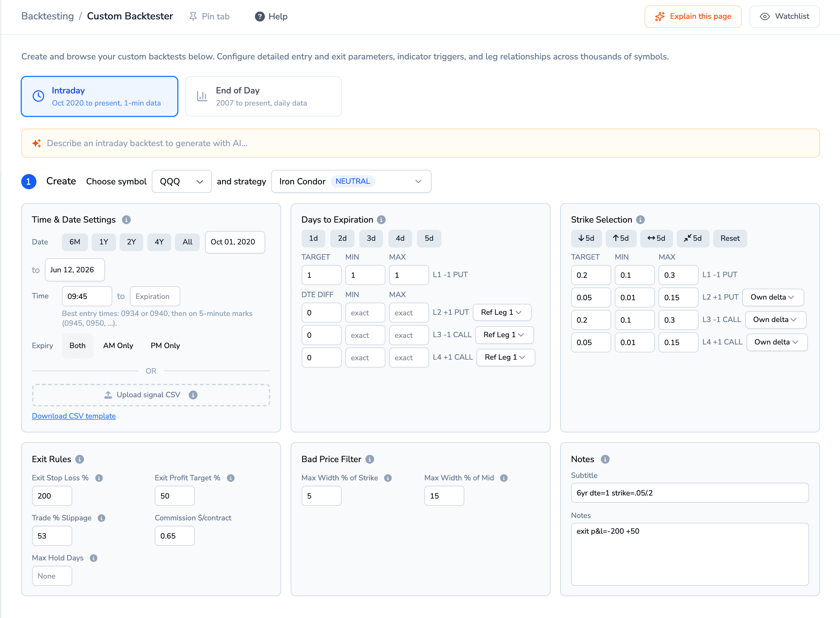The height and width of the screenshot is (618, 840).
Task: Click the clock icon on Intraday card
Action: tap(39, 96)
